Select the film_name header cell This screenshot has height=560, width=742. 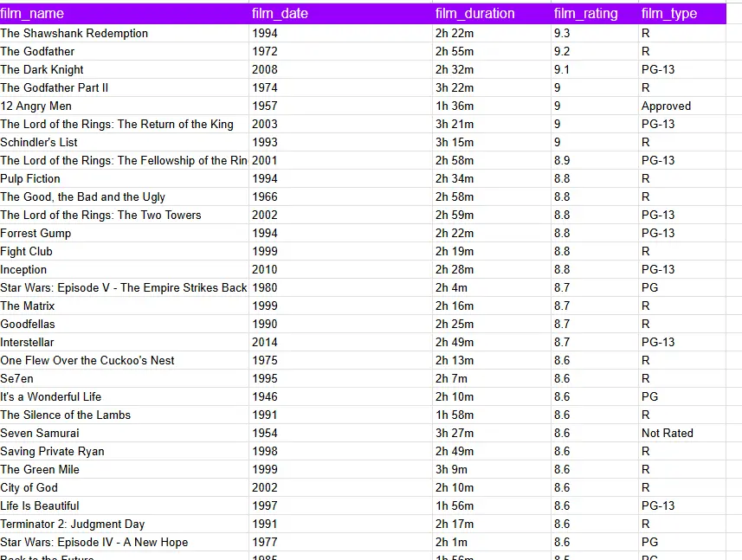click(124, 13)
